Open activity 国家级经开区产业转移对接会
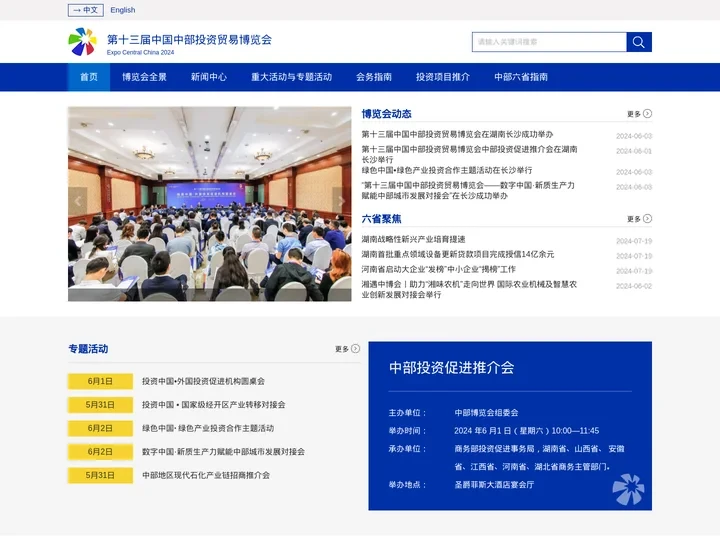Viewport: 720px width, 540px height. pos(214,405)
